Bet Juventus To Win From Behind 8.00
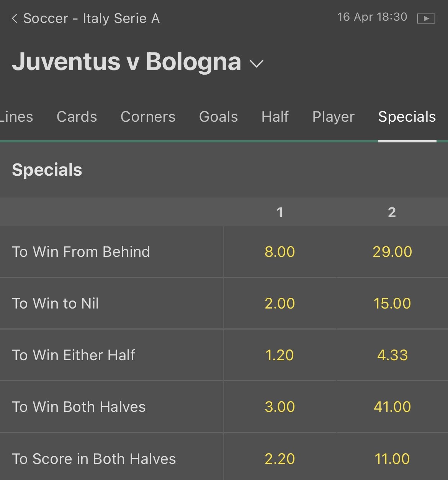Screen dimensions: 448x480 tap(280, 252)
